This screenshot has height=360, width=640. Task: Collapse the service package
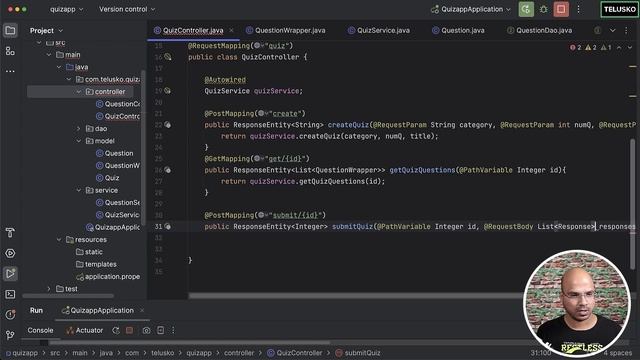pos(79,190)
